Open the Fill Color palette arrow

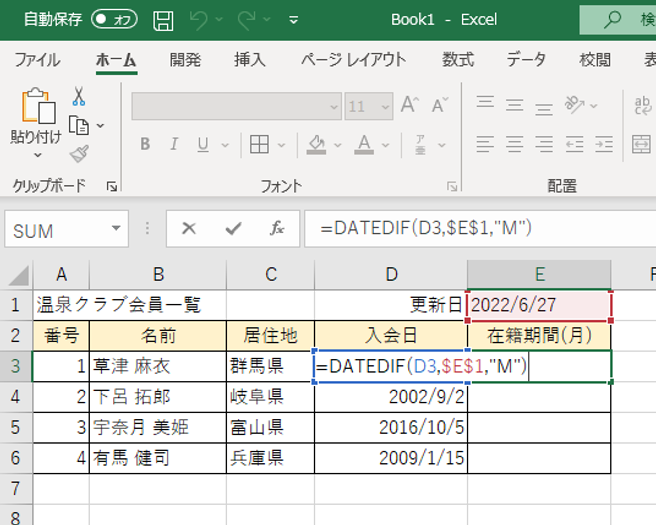click(x=338, y=145)
